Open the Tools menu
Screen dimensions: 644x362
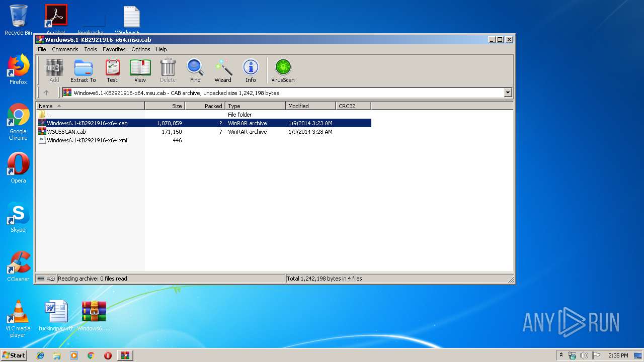[91, 49]
